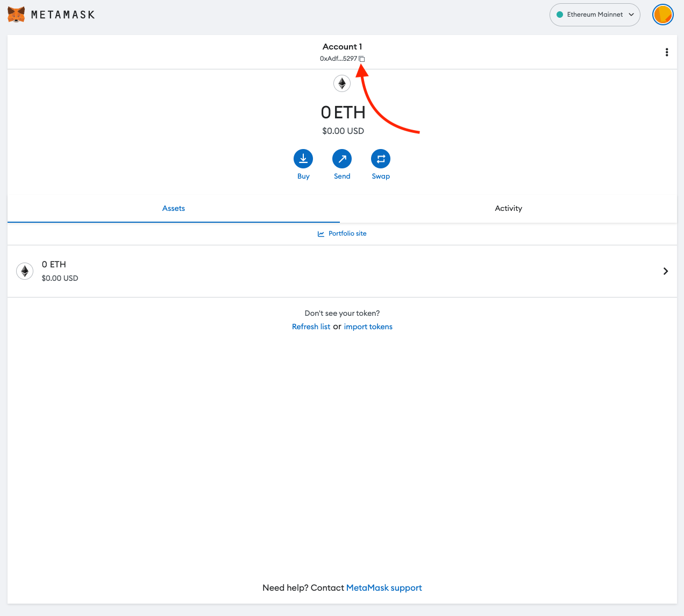Open the three-dot account options menu

click(667, 52)
